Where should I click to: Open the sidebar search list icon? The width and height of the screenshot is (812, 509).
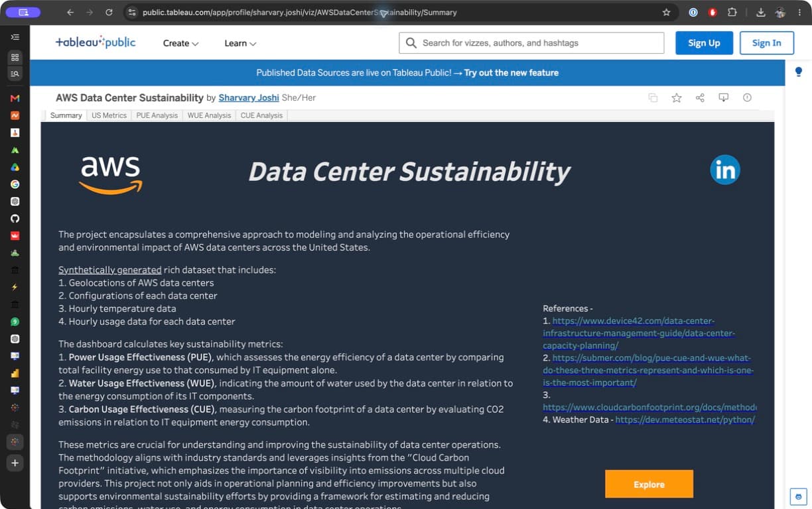[x=15, y=74]
